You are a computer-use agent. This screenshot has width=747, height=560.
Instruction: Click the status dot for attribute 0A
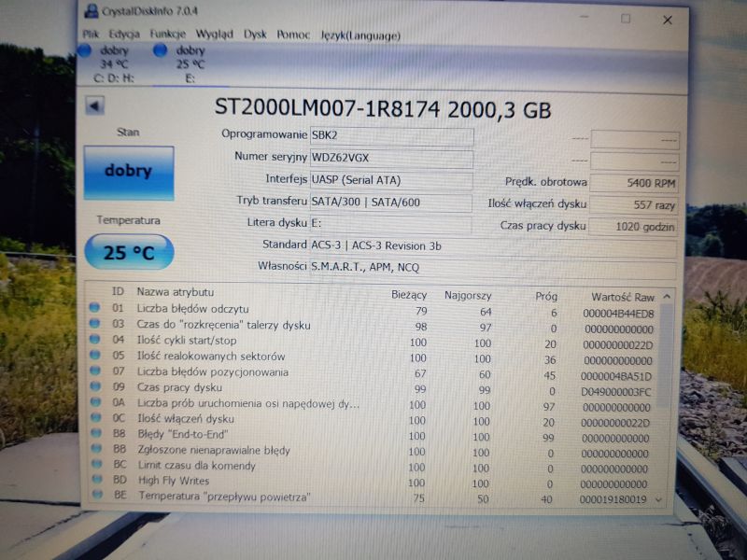click(96, 402)
